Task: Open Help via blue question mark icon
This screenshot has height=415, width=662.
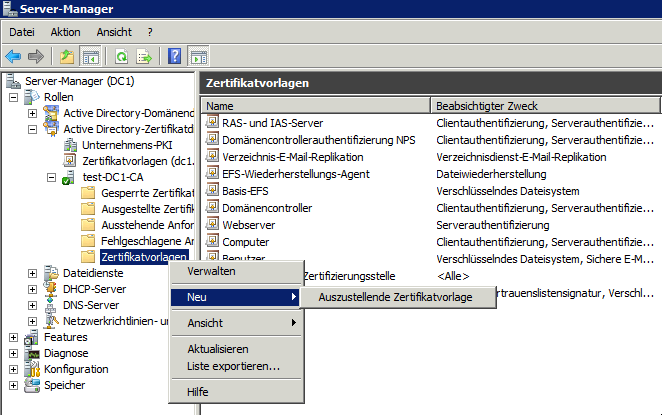Action: (175, 56)
